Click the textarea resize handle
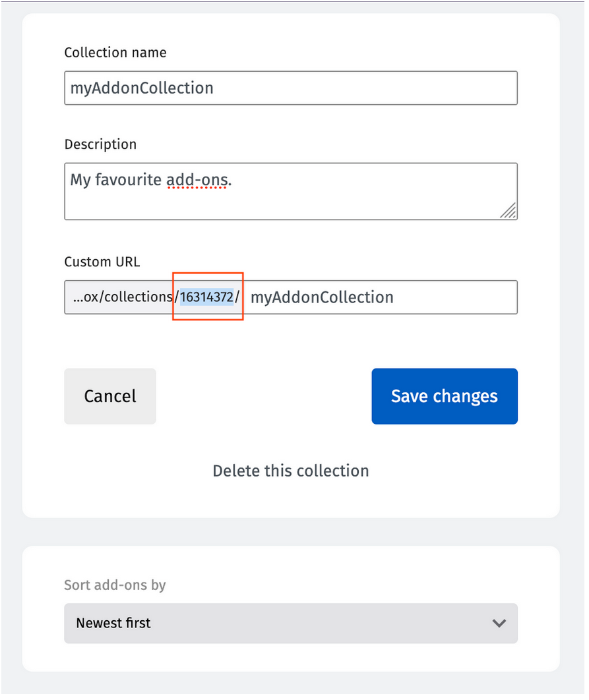 (x=508, y=213)
